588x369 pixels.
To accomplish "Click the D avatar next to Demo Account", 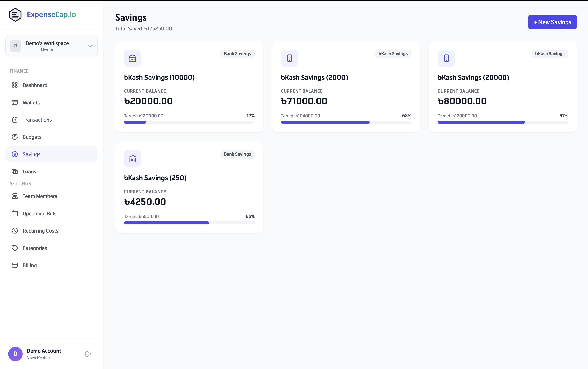I will pyautogui.click(x=15, y=354).
